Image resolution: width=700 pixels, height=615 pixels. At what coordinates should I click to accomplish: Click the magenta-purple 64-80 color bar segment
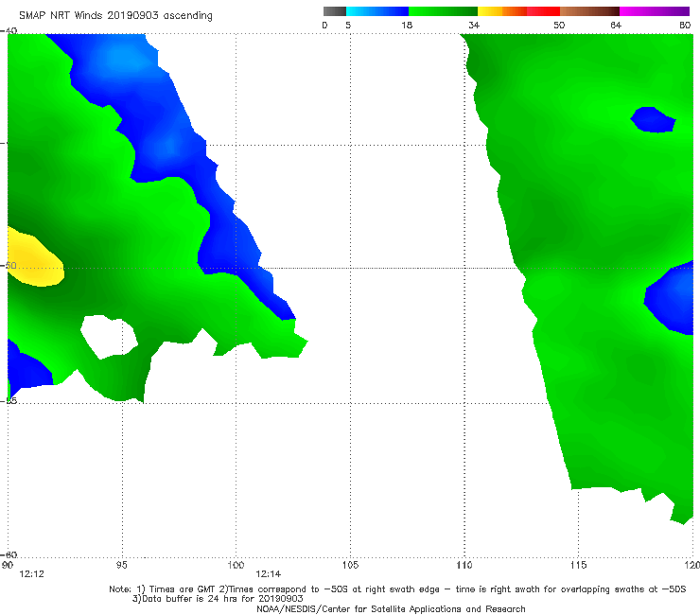tap(655, 11)
